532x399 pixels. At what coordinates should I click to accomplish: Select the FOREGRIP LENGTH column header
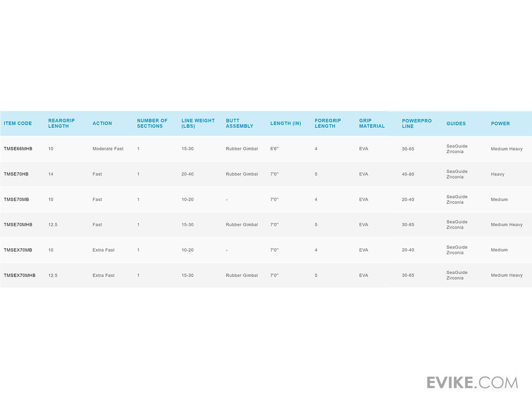[x=328, y=123]
